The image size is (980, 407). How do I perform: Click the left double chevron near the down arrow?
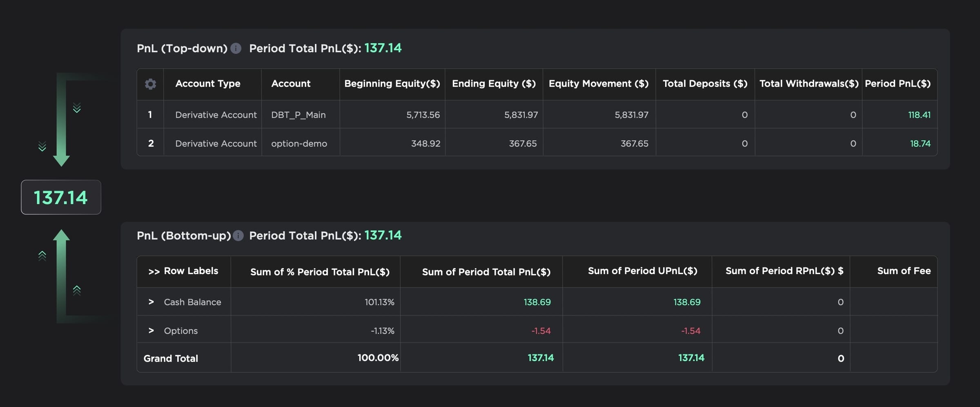[42, 145]
